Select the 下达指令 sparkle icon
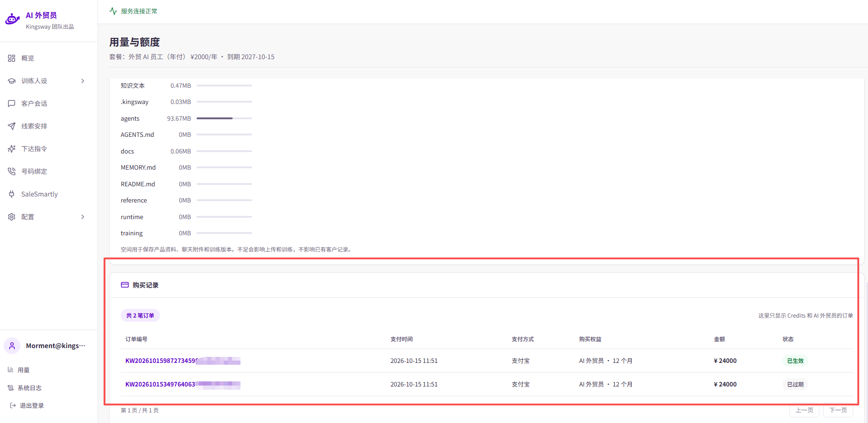This screenshot has width=868, height=423. coord(12,149)
